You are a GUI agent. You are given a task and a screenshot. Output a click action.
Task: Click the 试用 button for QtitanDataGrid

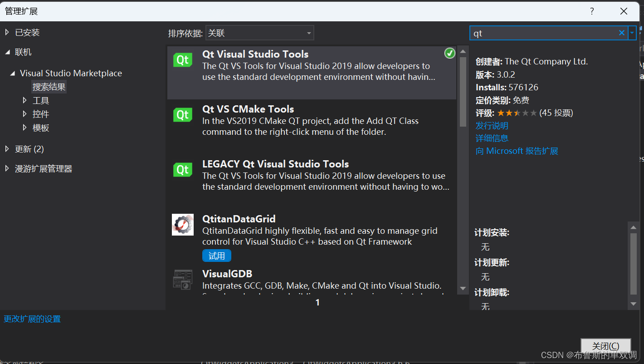tap(216, 256)
